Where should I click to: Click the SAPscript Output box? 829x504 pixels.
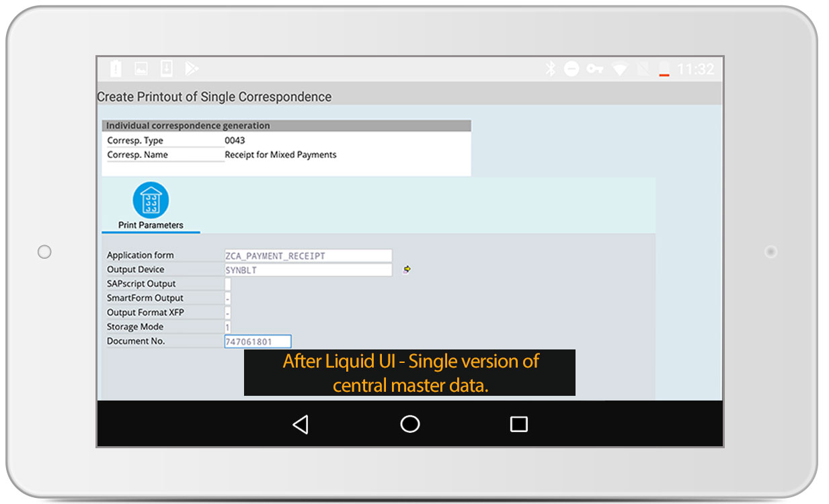coord(228,284)
